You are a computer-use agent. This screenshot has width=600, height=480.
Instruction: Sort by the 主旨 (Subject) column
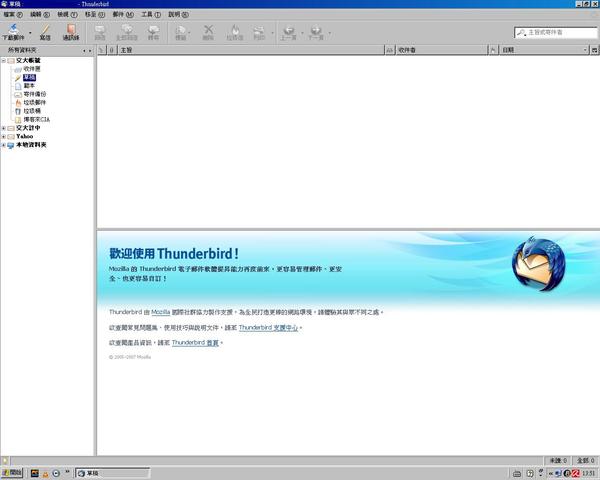tap(251, 50)
